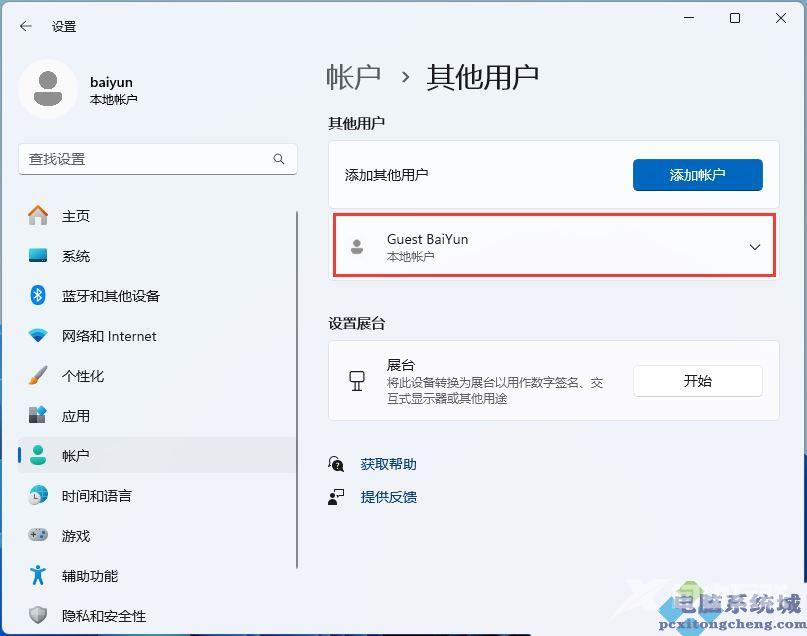Click the search magnifier icon
This screenshot has width=807, height=636.
pyautogui.click(x=279, y=159)
